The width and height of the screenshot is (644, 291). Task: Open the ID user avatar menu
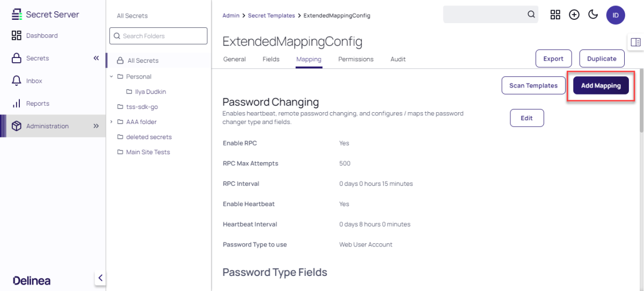pyautogui.click(x=616, y=15)
